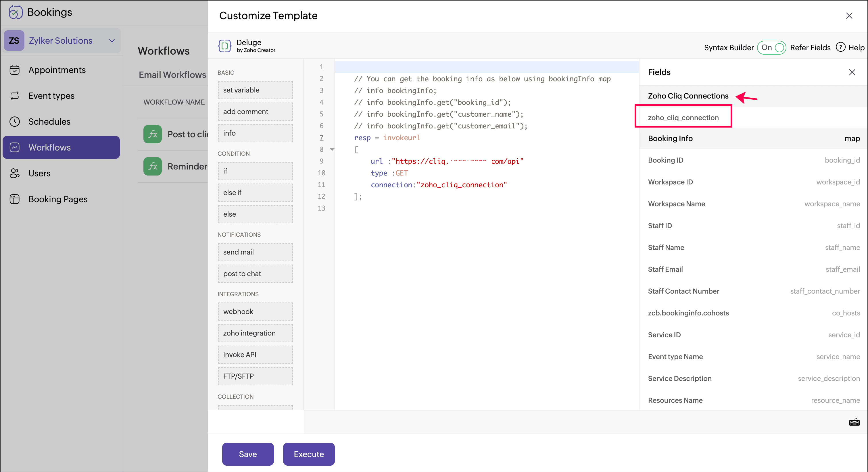The image size is (868, 472).
Task: Select the send mail block
Action: tap(256, 252)
